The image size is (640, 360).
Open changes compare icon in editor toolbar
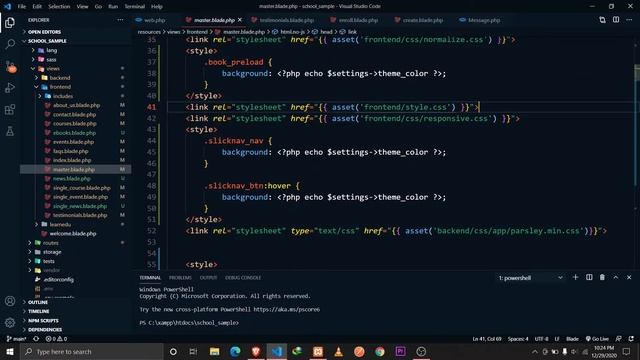click(x=602, y=20)
